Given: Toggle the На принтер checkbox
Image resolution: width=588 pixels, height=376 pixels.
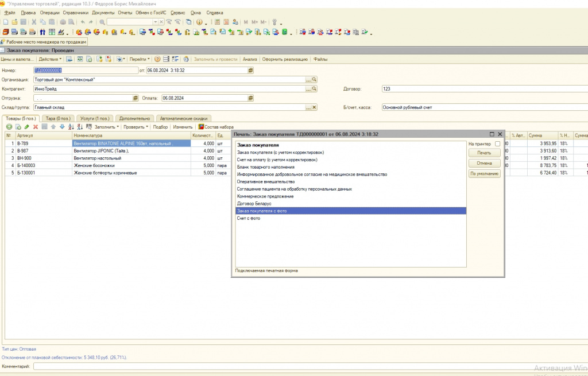Looking at the screenshot, I should point(497,144).
